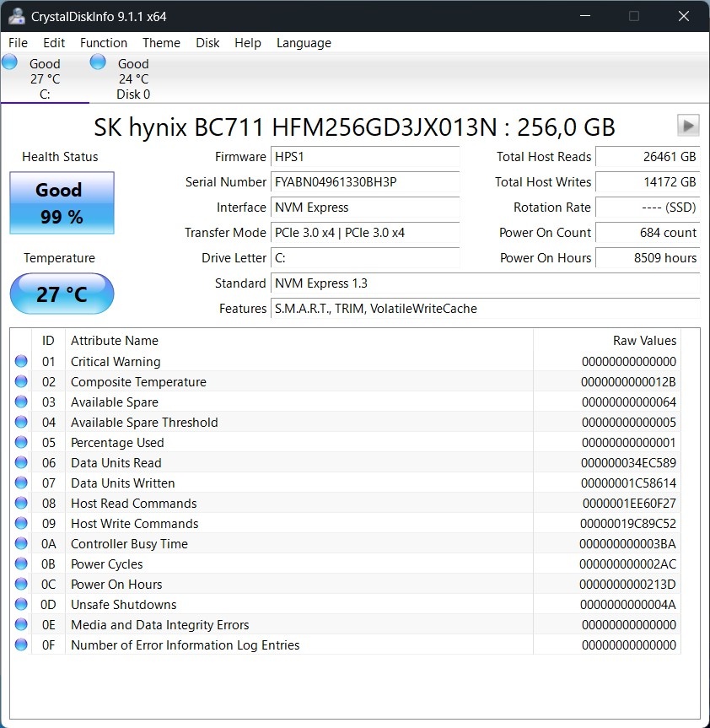The image size is (710, 728).
Task: Click the status dot for Media and Data Integrity Errors
Action: (20, 624)
